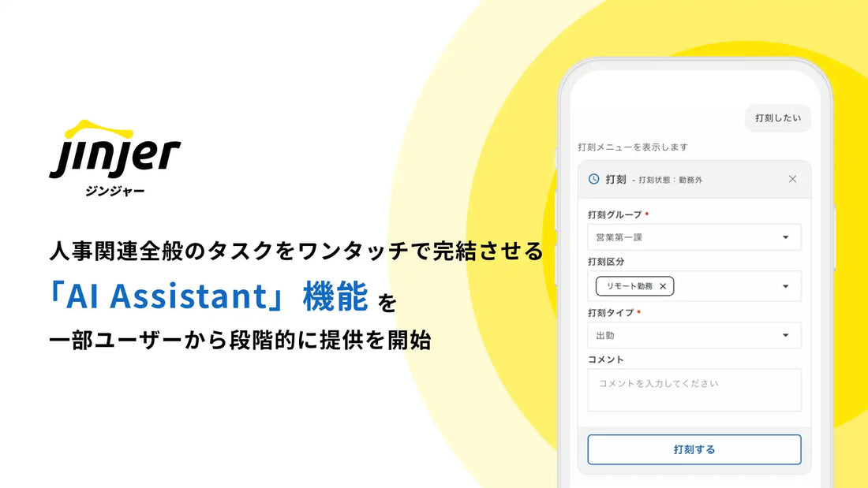Open the 打刻タイプ dropdown showing 出勤
The width and height of the screenshot is (868, 488).
point(694,335)
